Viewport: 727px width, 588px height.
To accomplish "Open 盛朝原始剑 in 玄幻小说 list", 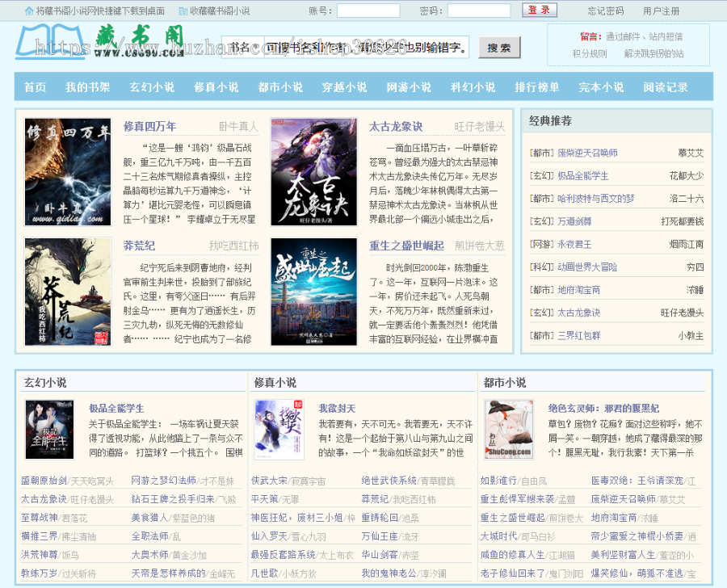I will click(x=44, y=481).
